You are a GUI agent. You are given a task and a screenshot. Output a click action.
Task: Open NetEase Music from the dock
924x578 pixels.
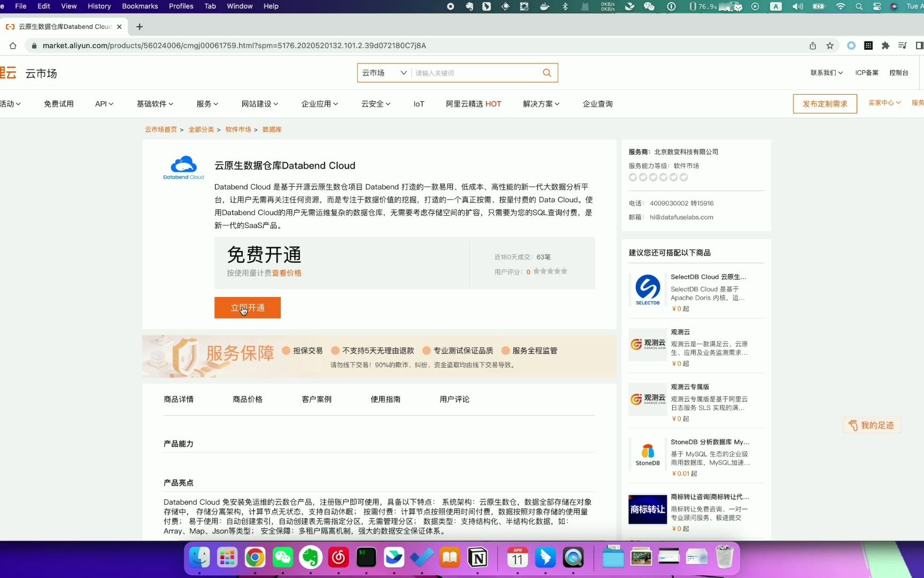pyautogui.click(x=338, y=558)
